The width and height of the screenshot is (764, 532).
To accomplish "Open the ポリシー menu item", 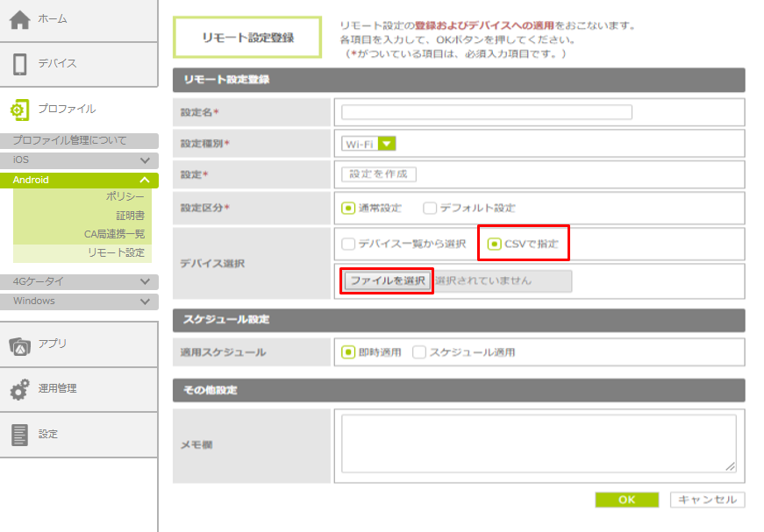I will coord(125,196).
